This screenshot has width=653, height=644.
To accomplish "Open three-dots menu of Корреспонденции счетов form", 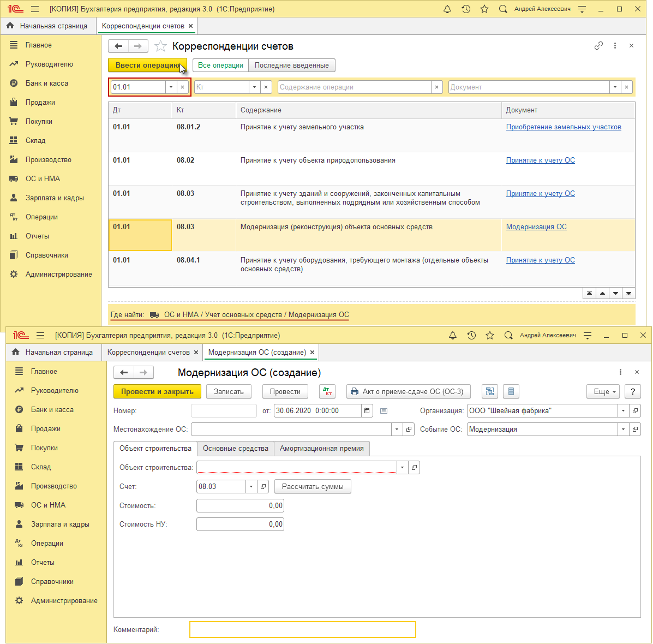I will click(x=615, y=46).
